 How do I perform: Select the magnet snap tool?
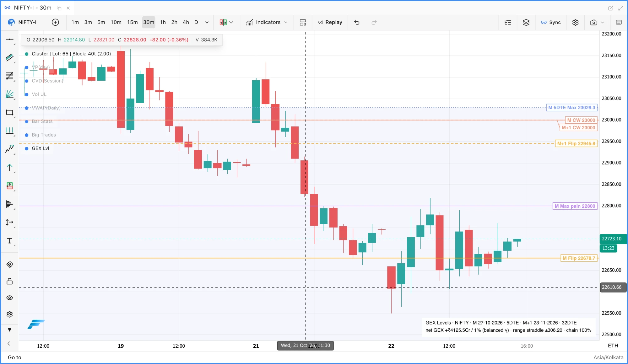(x=10, y=265)
